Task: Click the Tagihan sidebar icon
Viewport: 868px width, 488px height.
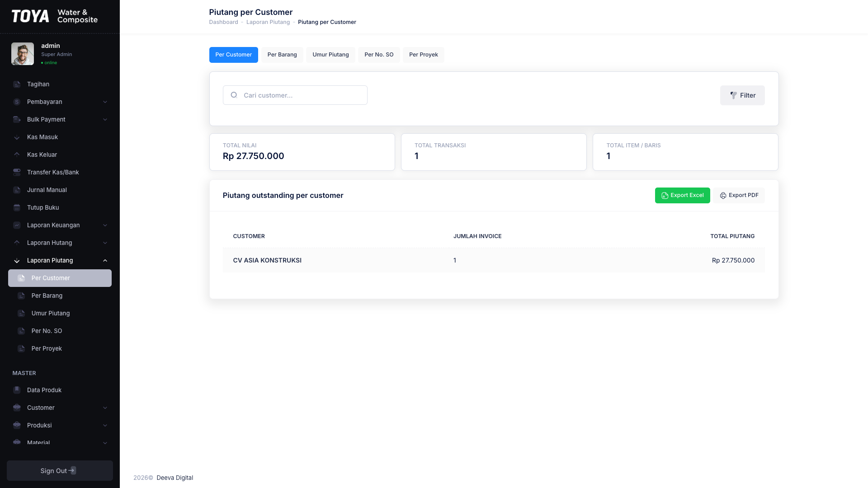Action: click(17, 84)
